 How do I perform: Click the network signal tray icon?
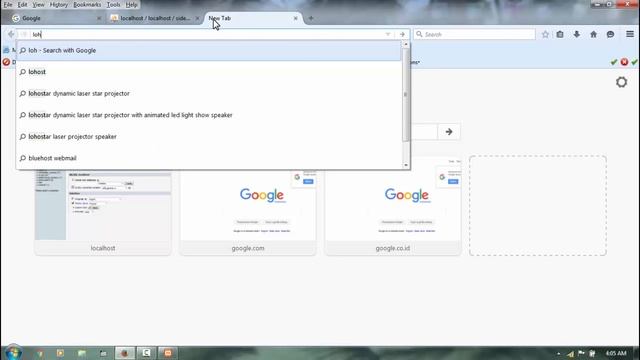571,353
